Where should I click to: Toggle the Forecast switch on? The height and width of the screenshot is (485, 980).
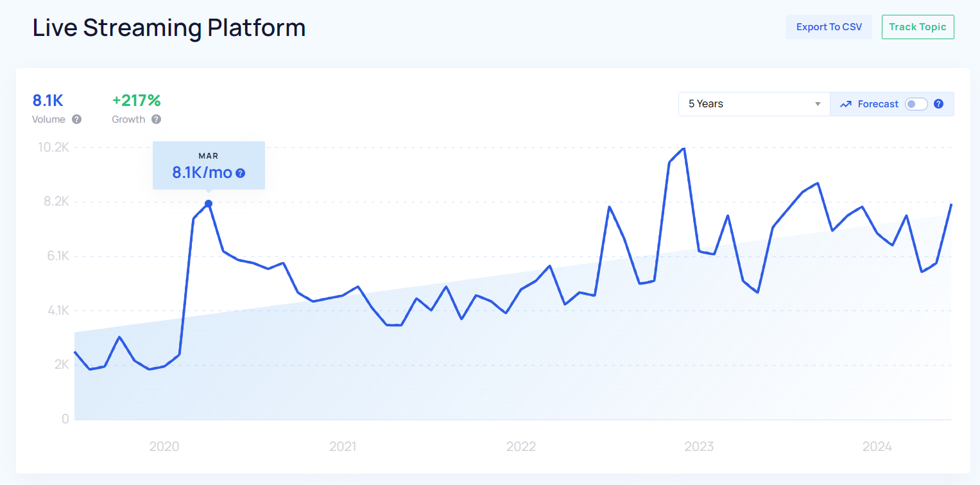916,104
